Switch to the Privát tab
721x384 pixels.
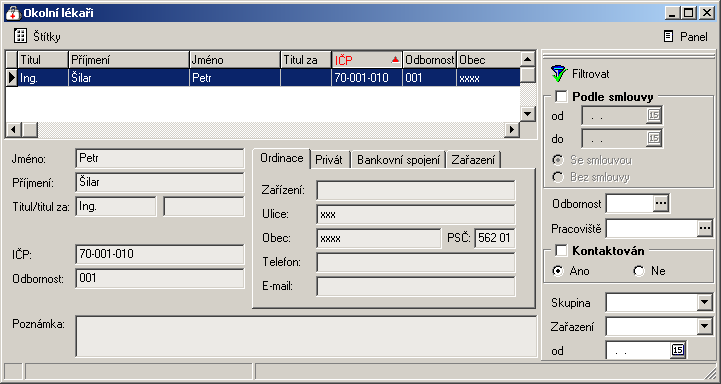pyautogui.click(x=329, y=160)
